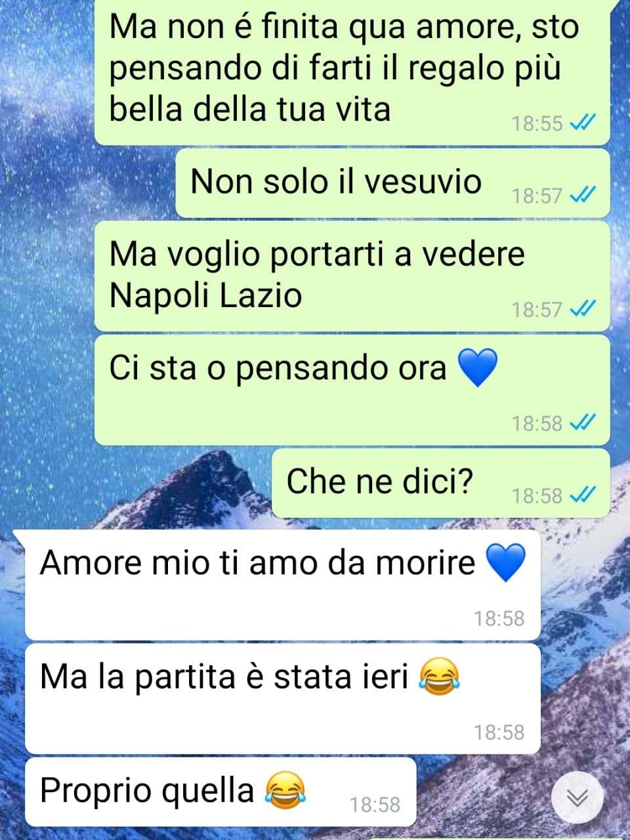Tap read receipt ticks on 'Che ne dici?'
630x840 pixels.
pos(582,495)
